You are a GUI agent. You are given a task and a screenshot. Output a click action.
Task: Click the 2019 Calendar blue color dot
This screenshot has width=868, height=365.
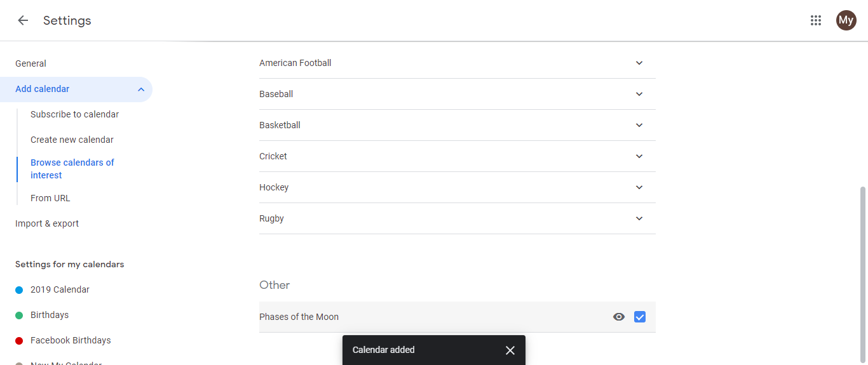pos(19,290)
